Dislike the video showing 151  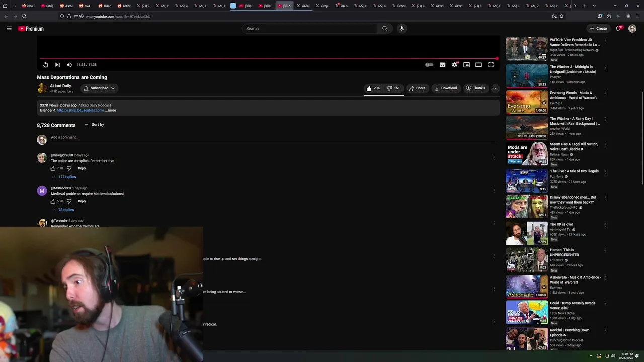[x=393, y=88]
